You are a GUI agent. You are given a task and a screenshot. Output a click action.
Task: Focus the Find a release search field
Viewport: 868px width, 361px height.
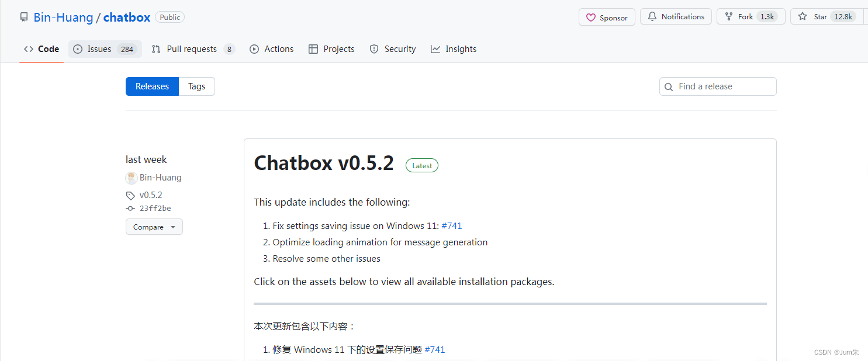pos(718,86)
